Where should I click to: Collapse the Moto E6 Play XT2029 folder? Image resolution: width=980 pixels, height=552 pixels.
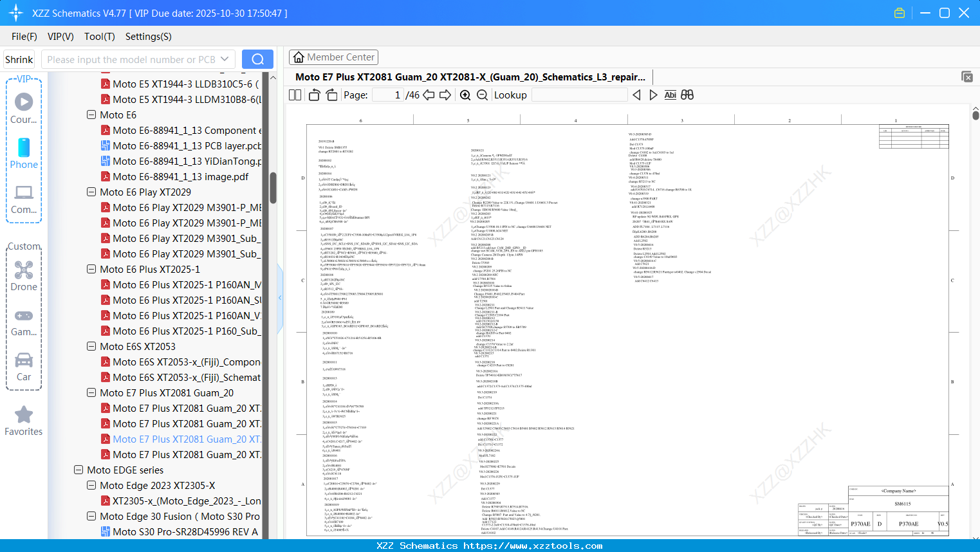click(x=91, y=192)
